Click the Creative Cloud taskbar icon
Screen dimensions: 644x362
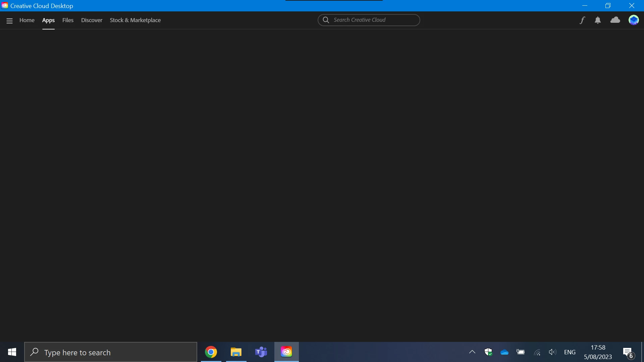coord(286,352)
